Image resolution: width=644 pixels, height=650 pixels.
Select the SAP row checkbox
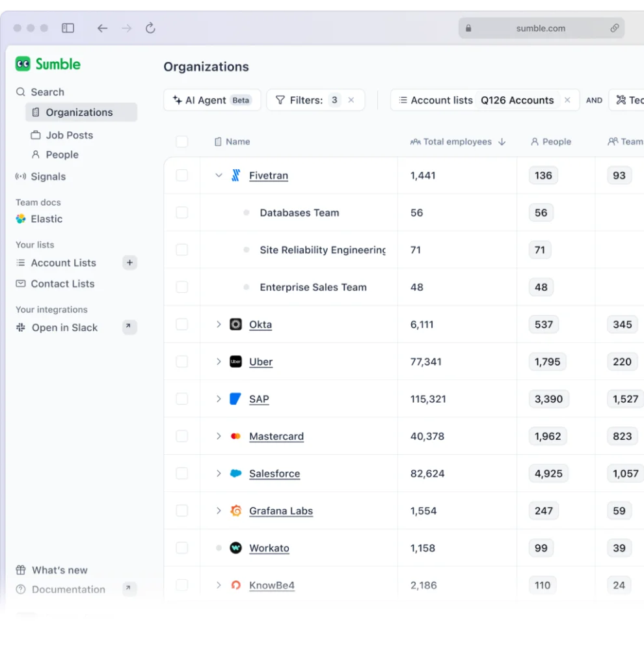coord(182,399)
